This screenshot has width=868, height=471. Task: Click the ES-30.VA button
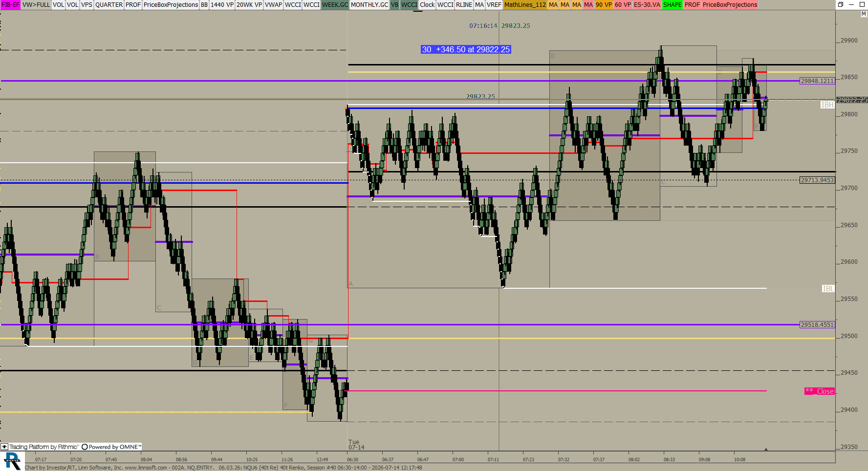tap(647, 4)
